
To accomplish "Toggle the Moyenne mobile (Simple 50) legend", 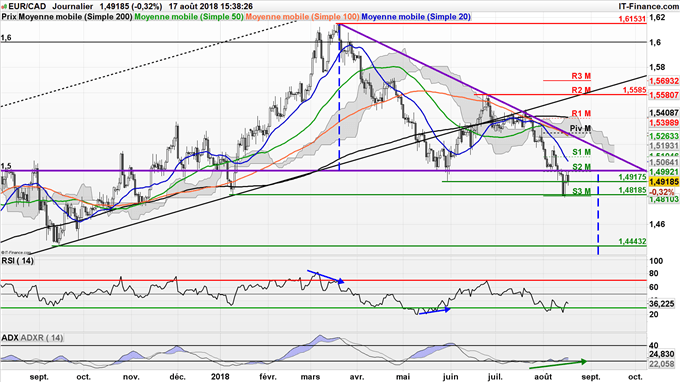I will 189,17.
